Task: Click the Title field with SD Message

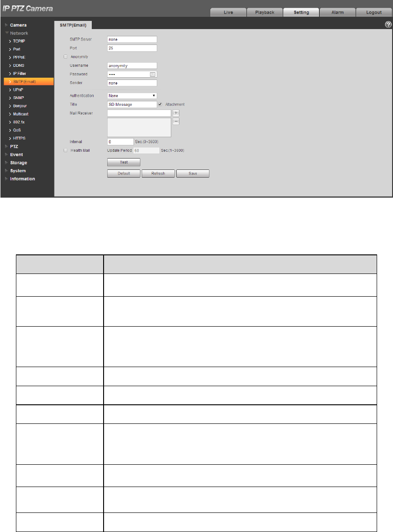Action: point(132,104)
